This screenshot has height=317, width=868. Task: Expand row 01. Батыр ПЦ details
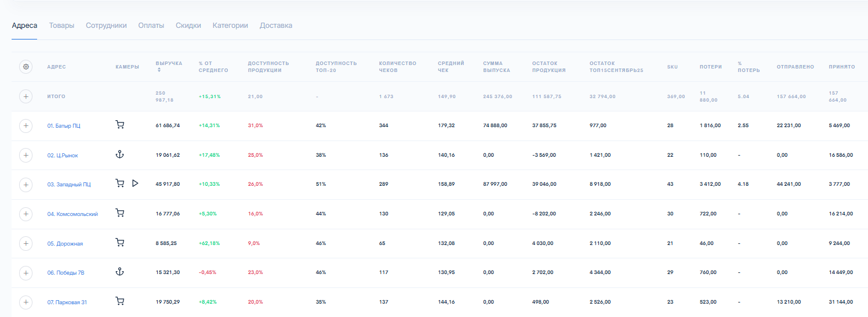coord(26,125)
